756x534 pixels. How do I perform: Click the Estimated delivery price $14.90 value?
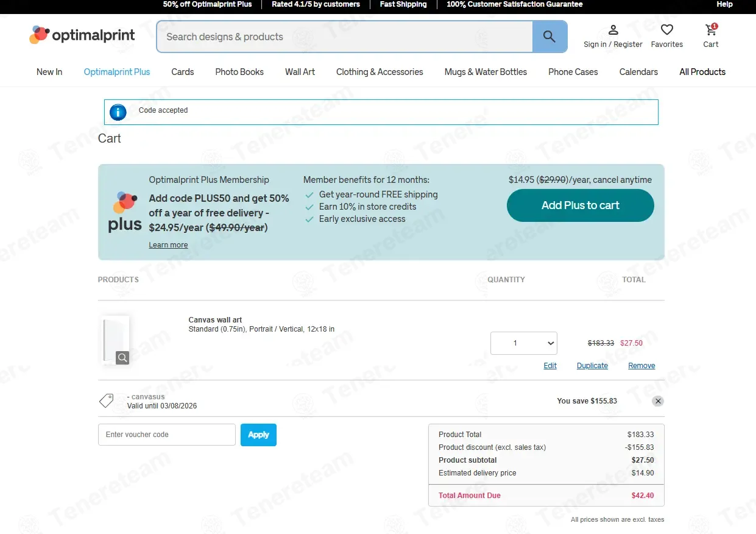[643, 473]
